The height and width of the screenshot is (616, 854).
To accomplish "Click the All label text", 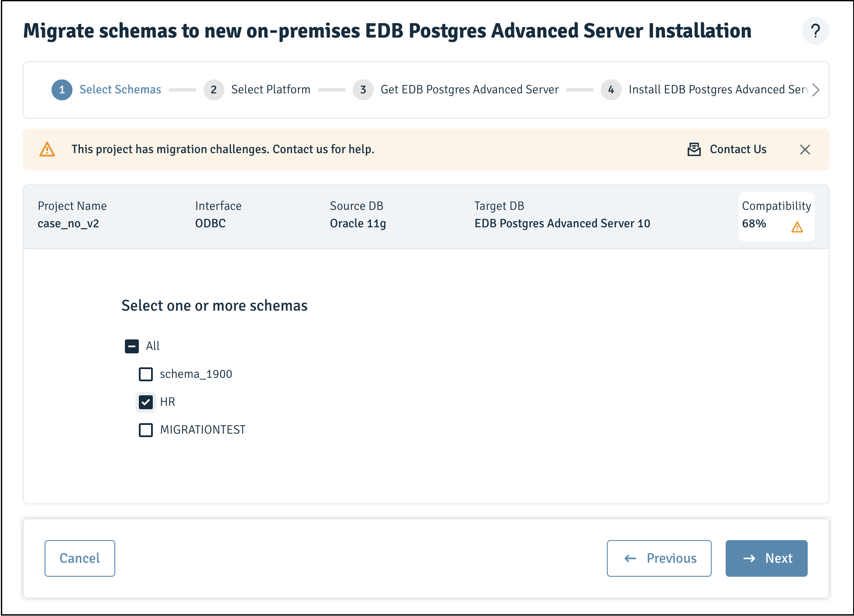I will (153, 346).
